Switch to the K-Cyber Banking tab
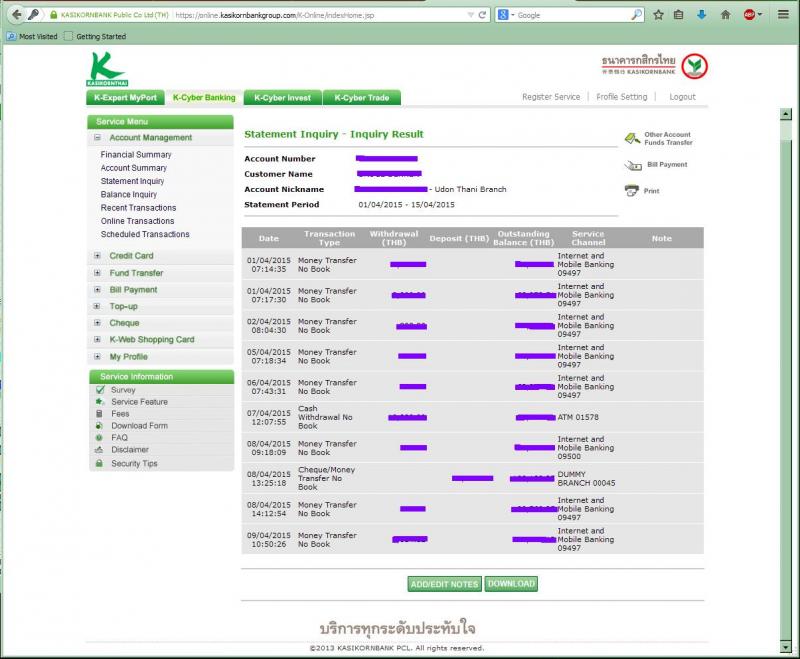The width and height of the screenshot is (800, 659). click(x=204, y=97)
